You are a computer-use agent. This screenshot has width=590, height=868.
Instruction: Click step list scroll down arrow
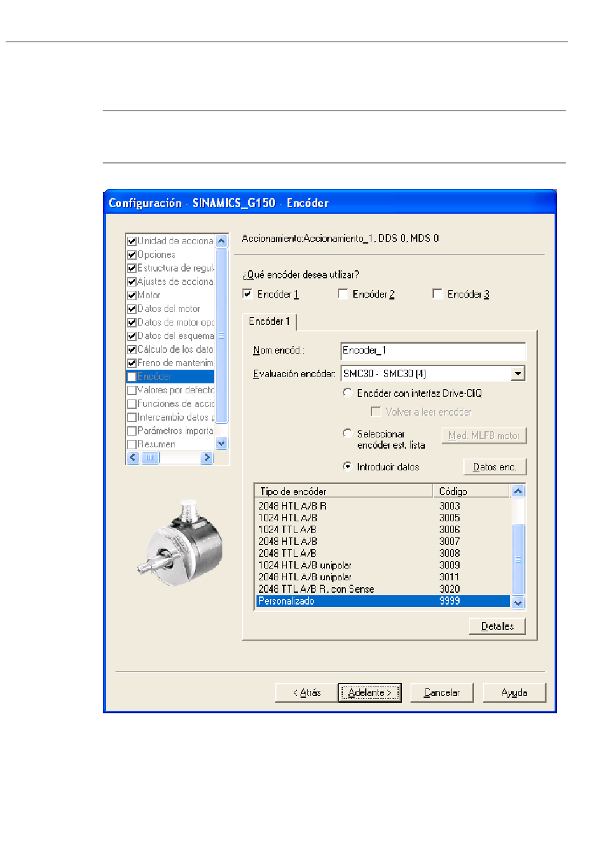coord(222,443)
